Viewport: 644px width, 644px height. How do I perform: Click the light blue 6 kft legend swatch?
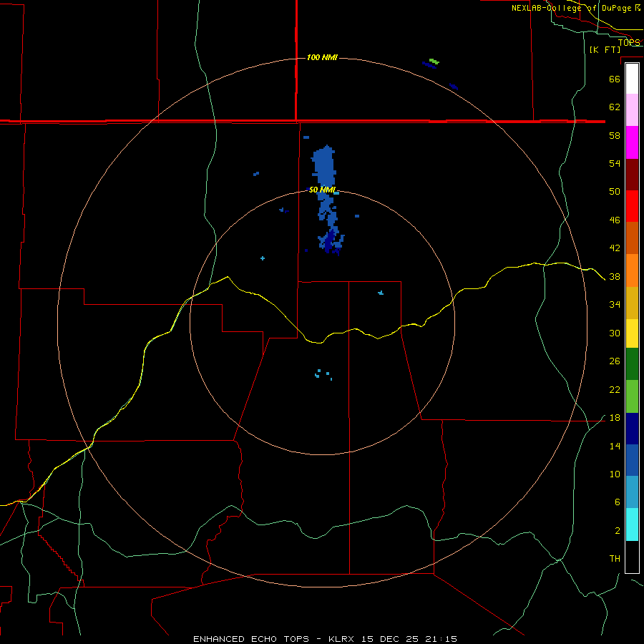[632, 492]
